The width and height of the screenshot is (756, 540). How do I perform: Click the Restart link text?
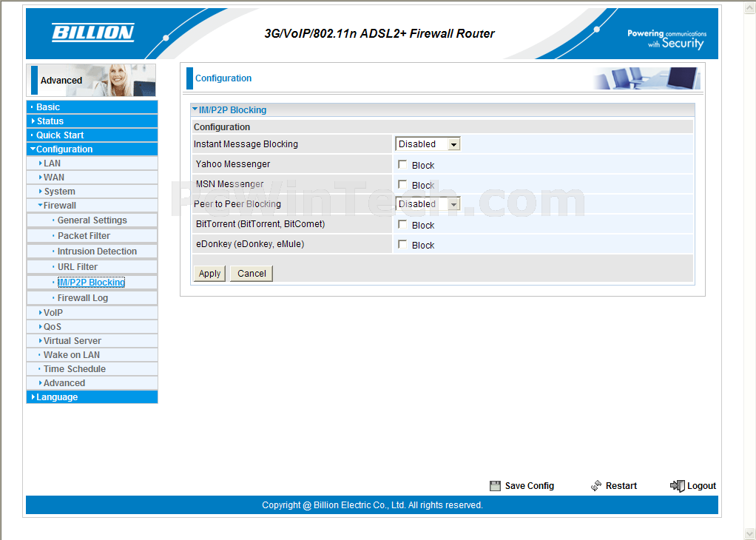tap(621, 486)
